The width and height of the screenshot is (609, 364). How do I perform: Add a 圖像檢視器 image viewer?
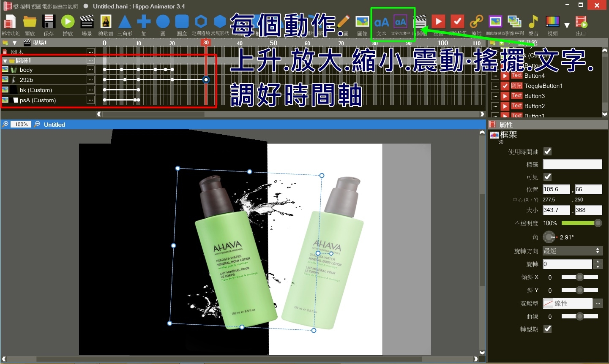point(495,22)
